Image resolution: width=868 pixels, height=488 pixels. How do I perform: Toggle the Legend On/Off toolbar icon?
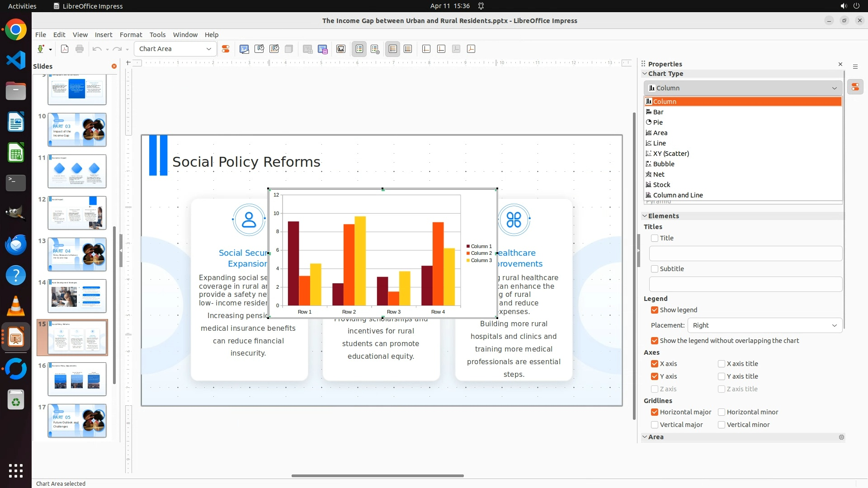coord(359,49)
